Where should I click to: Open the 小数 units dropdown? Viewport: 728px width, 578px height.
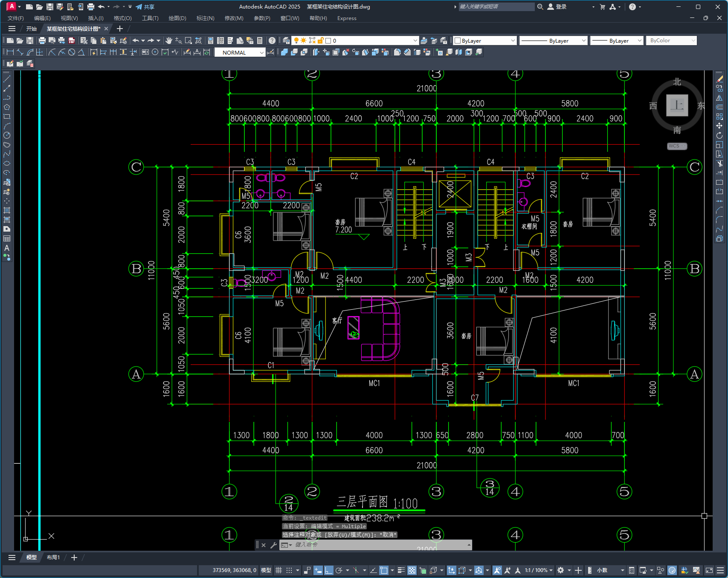tap(610, 570)
